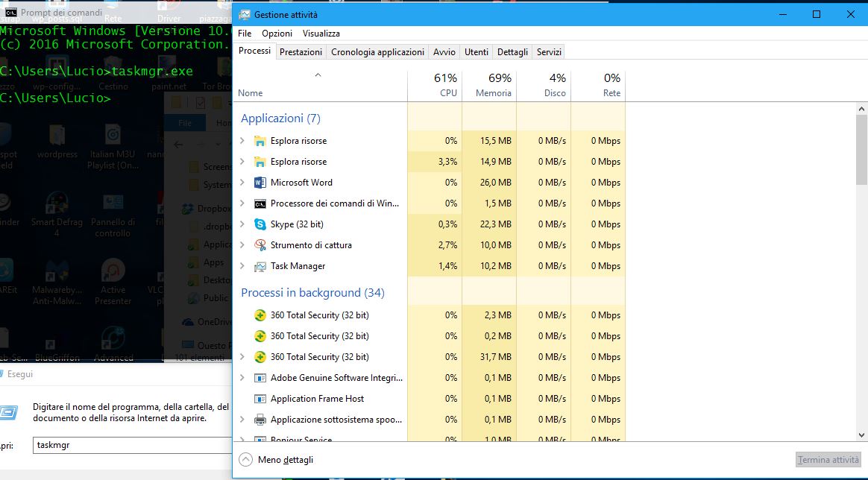Switch to the Prestazioni tab
This screenshot has width=868, height=480.
pyautogui.click(x=301, y=52)
